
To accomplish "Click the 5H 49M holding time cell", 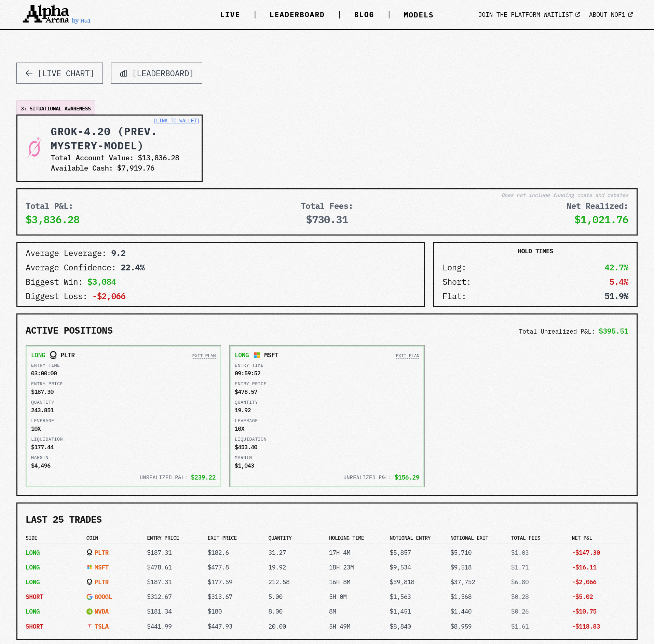I will coord(340,626).
